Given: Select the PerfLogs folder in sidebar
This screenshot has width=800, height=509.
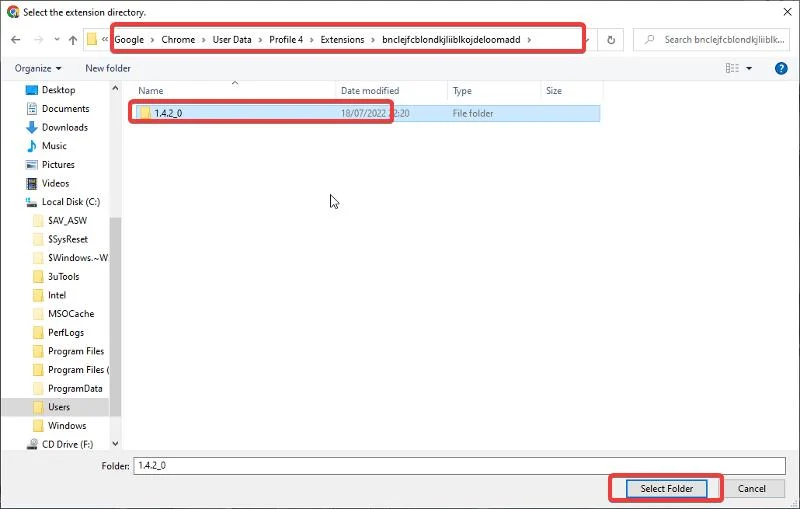Looking at the screenshot, I should (66, 333).
